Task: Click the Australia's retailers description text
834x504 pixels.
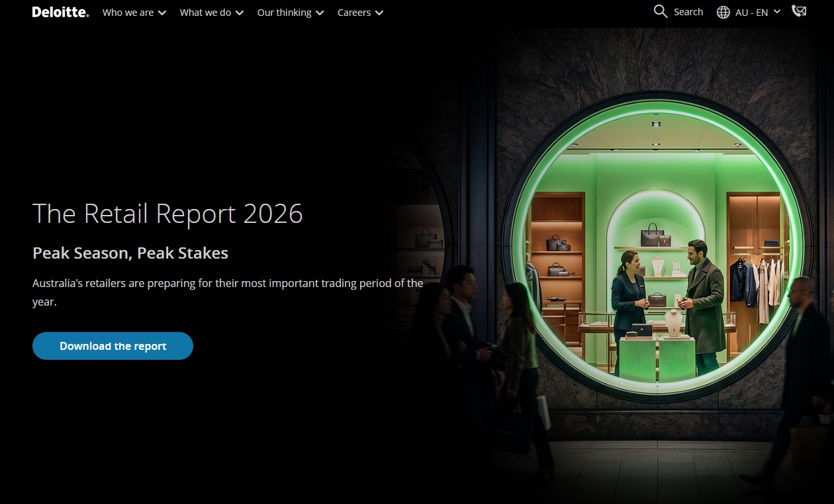Action: point(228,292)
